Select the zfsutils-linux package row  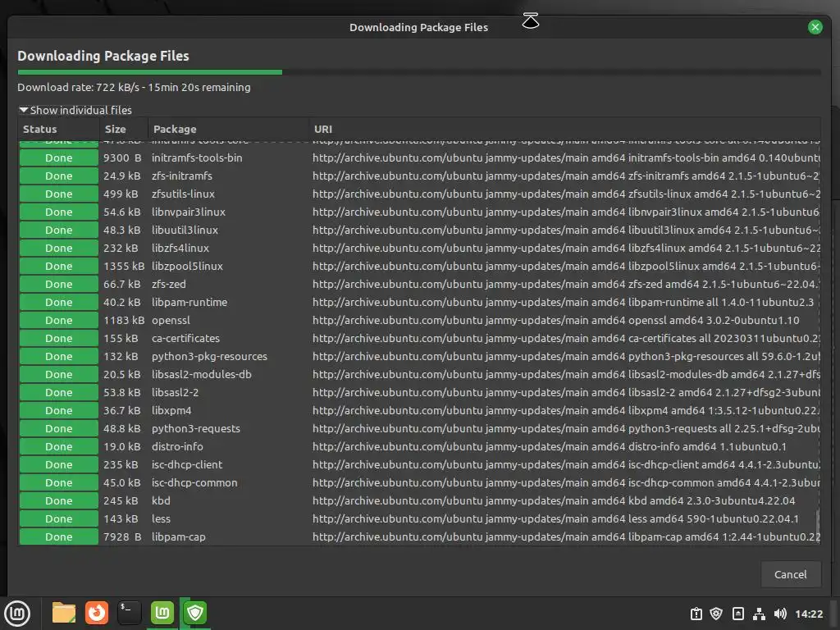tap(419, 194)
